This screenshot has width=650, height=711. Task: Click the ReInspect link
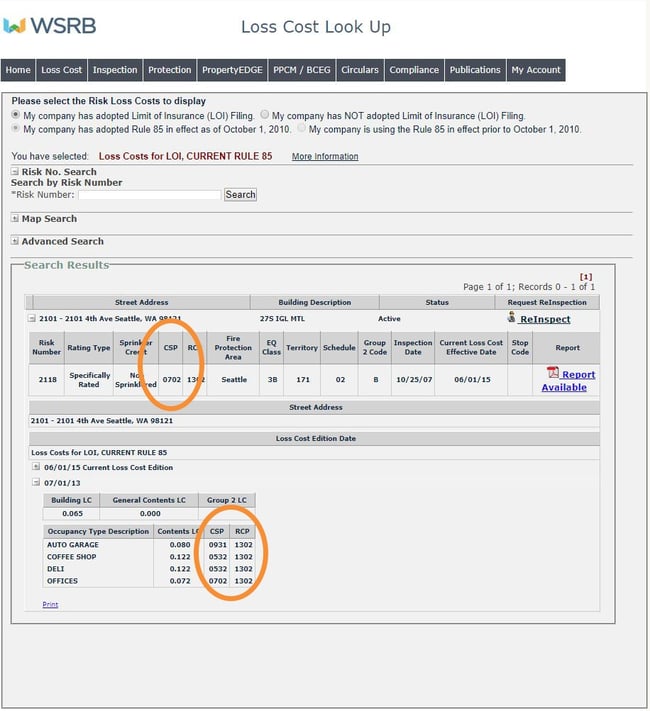[x=545, y=319]
